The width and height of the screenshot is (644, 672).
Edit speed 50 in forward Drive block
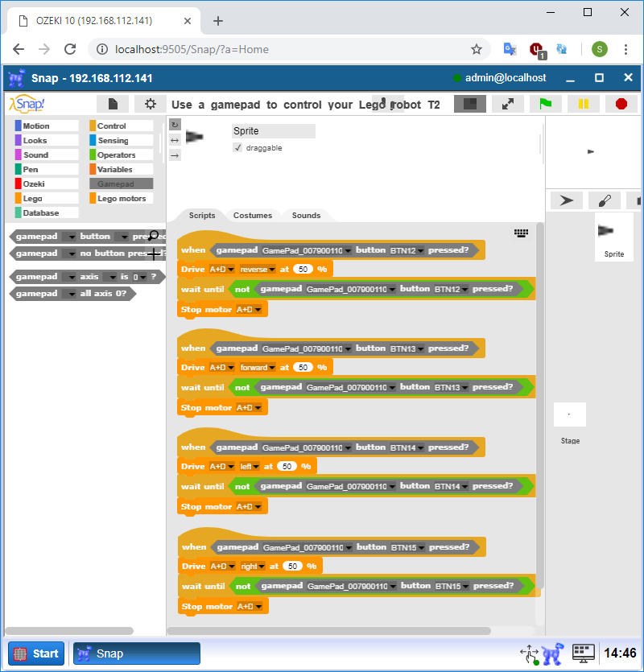click(303, 367)
